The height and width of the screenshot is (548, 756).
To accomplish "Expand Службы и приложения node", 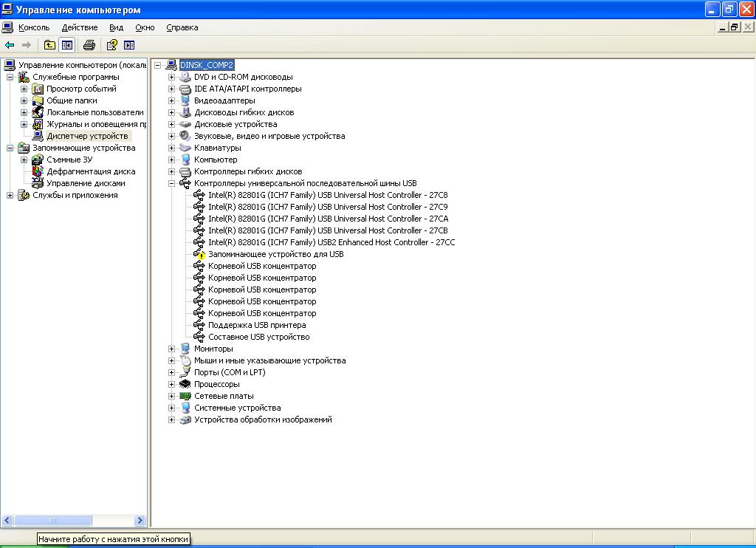I will (10, 196).
